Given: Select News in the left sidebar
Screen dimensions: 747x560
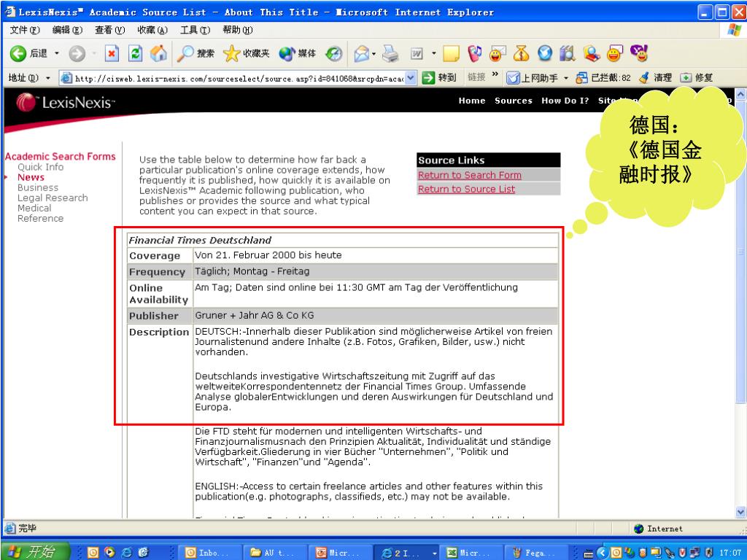Looking at the screenshot, I should (x=31, y=177).
